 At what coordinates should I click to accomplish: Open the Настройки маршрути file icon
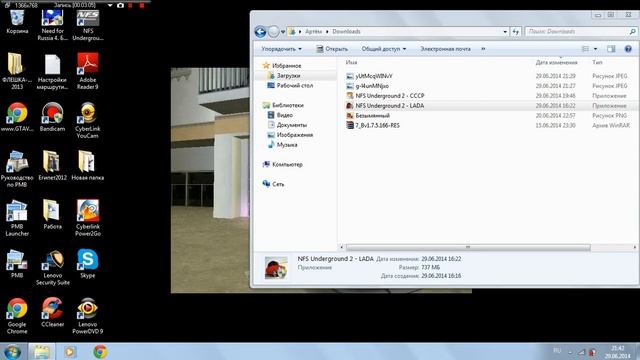pyautogui.click(x=52, y=71)
